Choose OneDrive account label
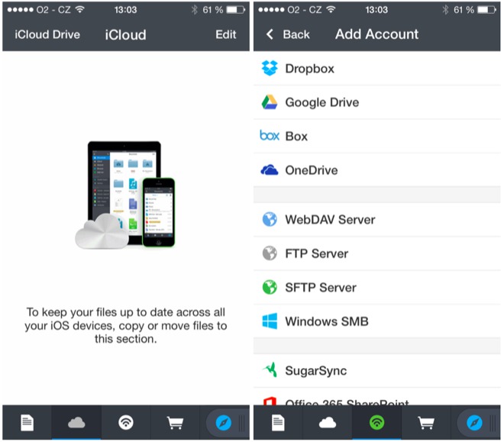This screenshot has width=504, height=442. (x=312, y=170)
